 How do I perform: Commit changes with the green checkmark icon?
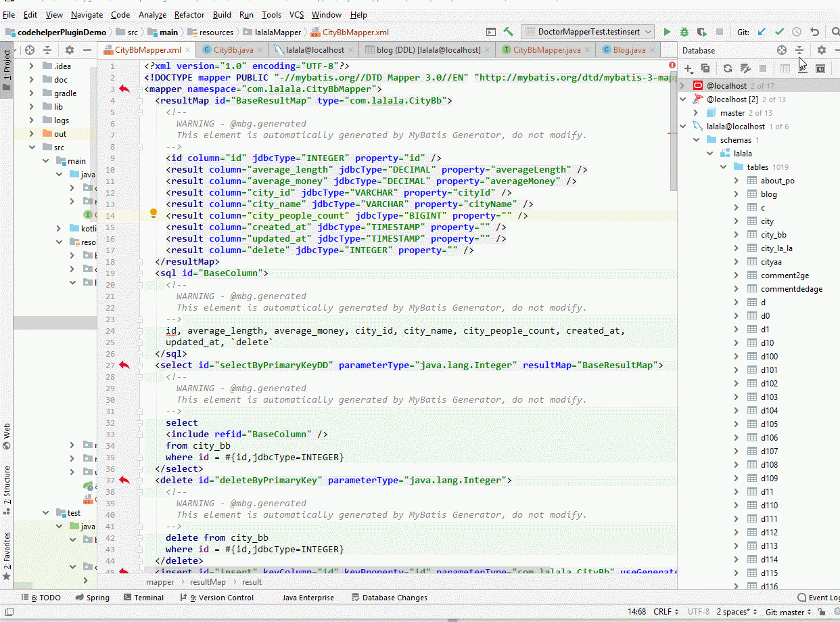tap(779, 32)
